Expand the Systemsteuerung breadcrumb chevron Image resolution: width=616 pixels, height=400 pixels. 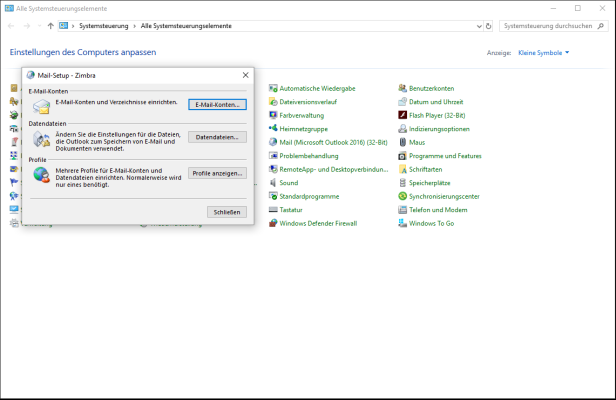[x=134, y=25]
